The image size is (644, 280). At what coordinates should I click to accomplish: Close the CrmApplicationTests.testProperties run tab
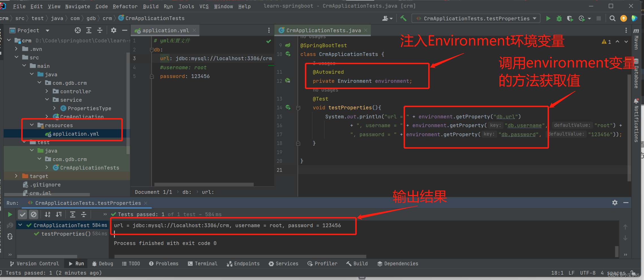pyautogui.click(x=146, y=203)
